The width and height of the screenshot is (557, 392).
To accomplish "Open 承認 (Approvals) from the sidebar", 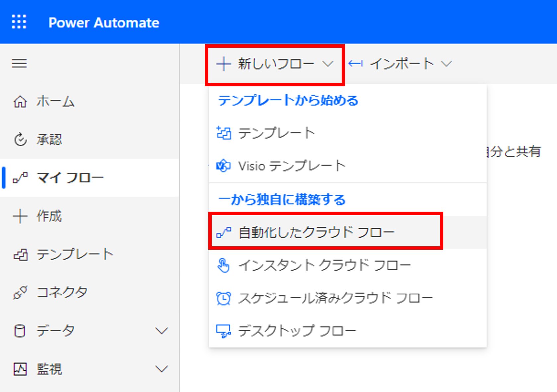I will pos(20,140).
